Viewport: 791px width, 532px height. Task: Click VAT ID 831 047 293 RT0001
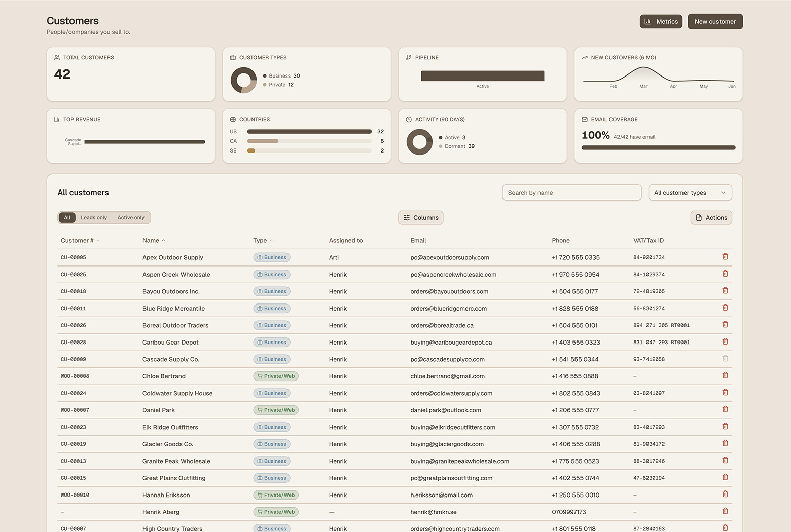tap(661, 343)
